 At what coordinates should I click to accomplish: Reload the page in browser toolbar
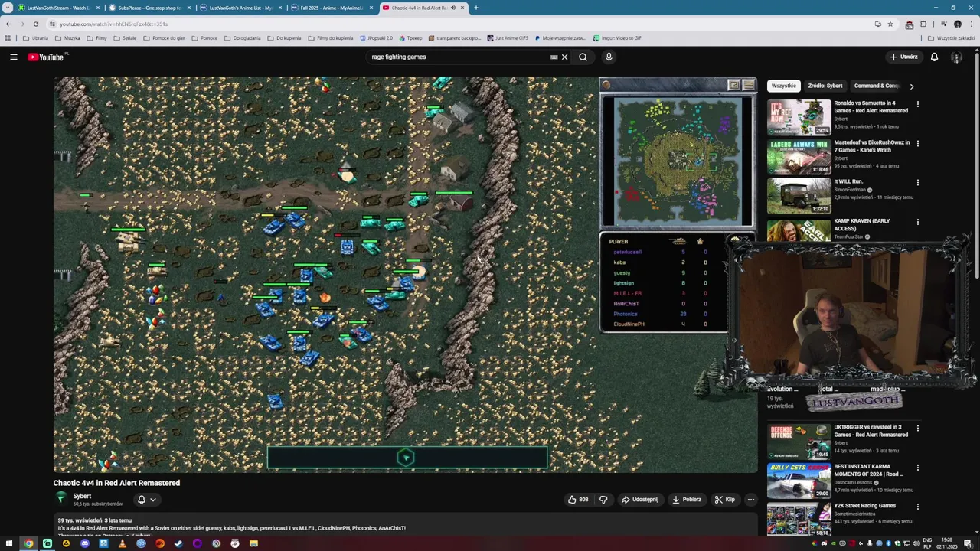pyautogui.click(x=35, y=24)
